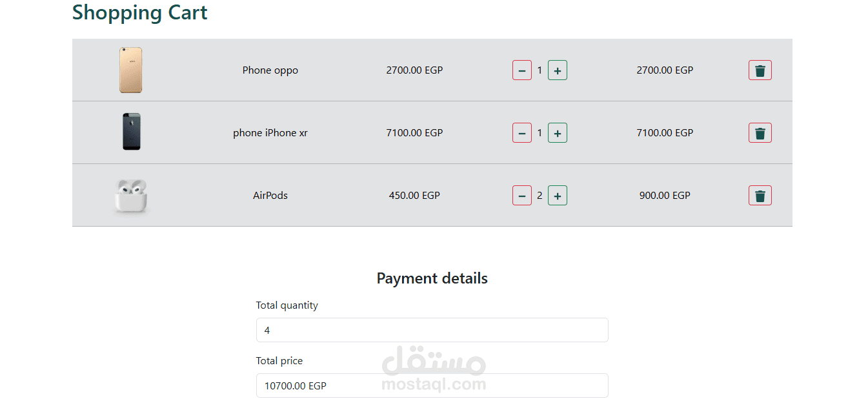Decrease Phone oppo quantity with minus

pyautogui.click(x=522, y=70)
